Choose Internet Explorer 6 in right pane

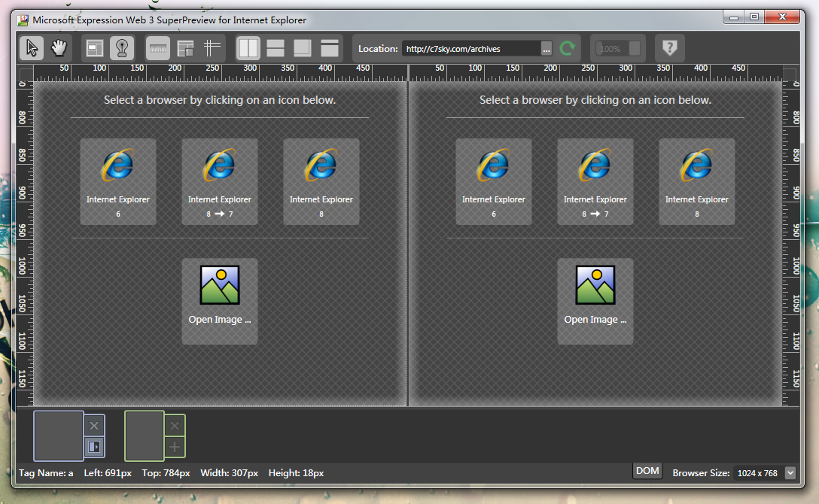(494, 181)
